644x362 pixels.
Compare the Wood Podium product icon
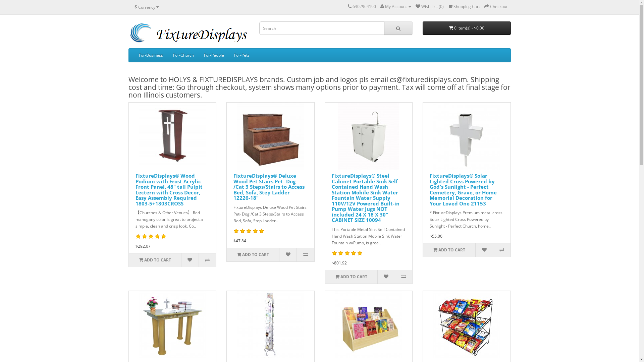(x=207, y=260)
